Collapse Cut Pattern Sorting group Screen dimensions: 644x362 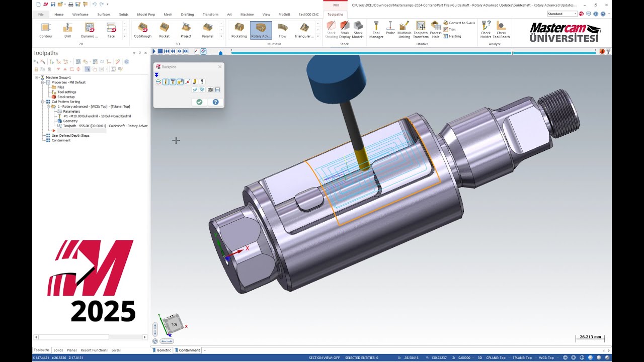[43, 102]
